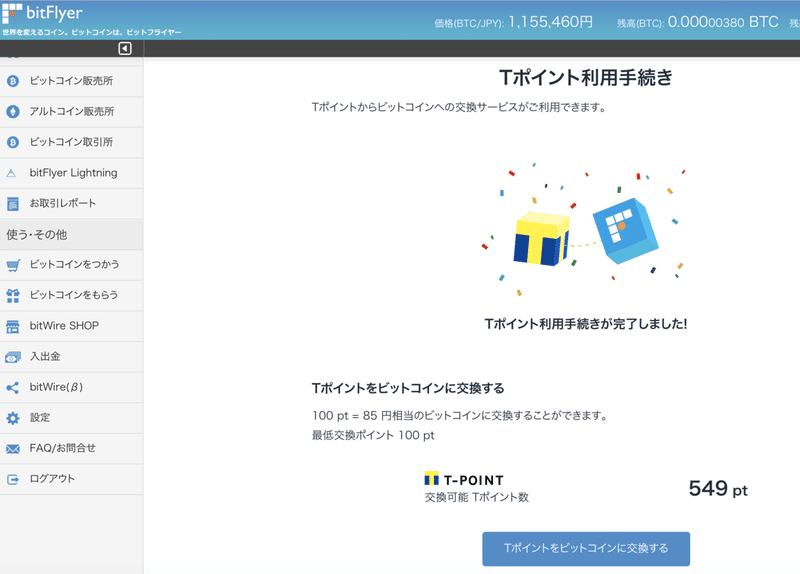Click the 最低交換ポイント 100 pt text
The height and width of the screenshot is (574, 800).
(x=373, y=435)
